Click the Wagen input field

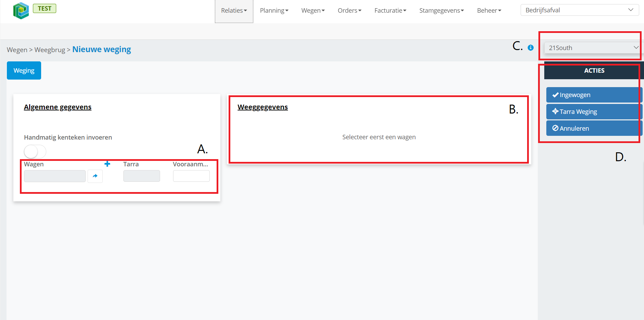pyautogui.click(x=55, y=176)
